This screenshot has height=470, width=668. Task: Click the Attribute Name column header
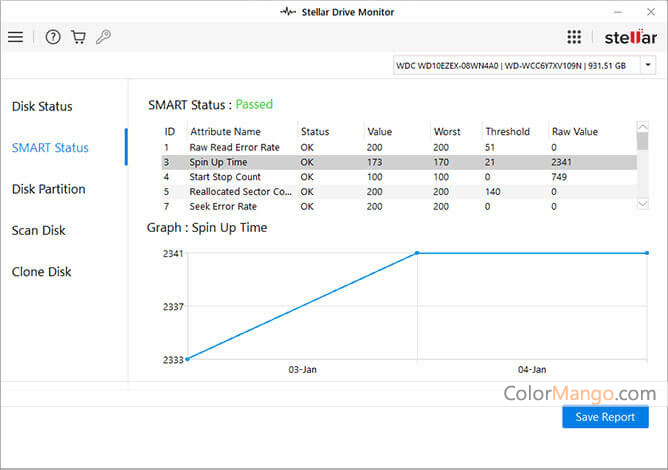pyautogui.click(x=225, y=131)
